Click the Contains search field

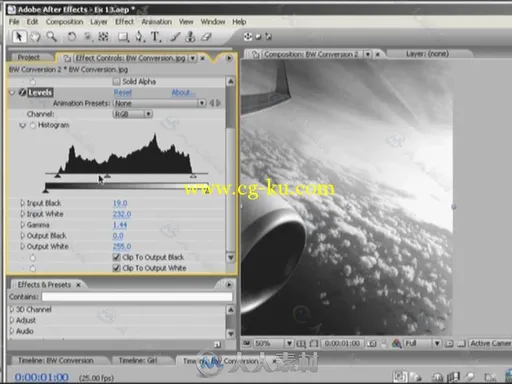137,297
